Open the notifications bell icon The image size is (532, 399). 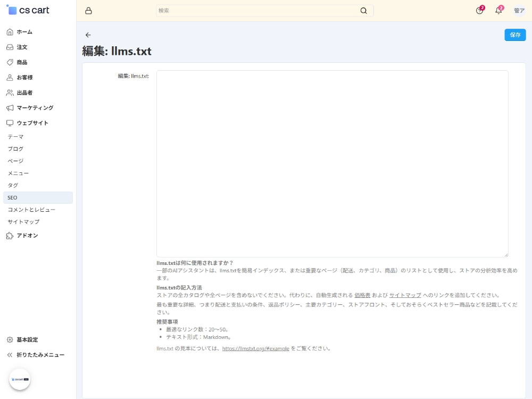[498, 11]
